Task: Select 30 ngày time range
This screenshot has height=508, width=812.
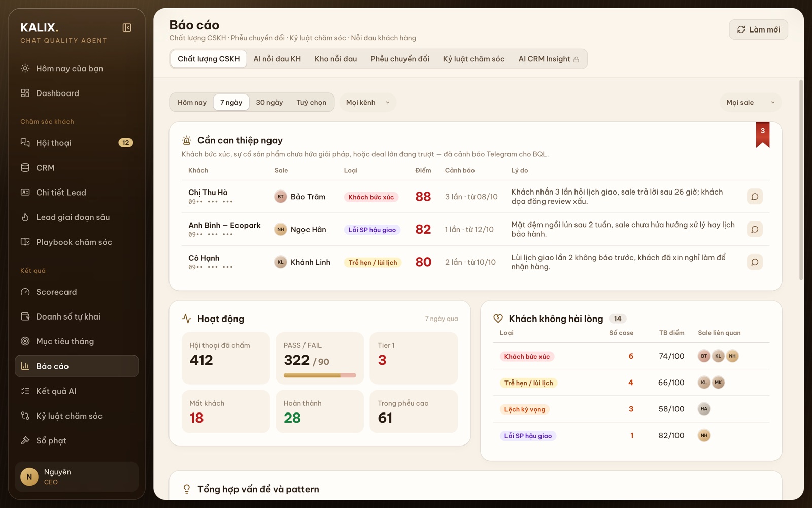Action: [269, 102]
